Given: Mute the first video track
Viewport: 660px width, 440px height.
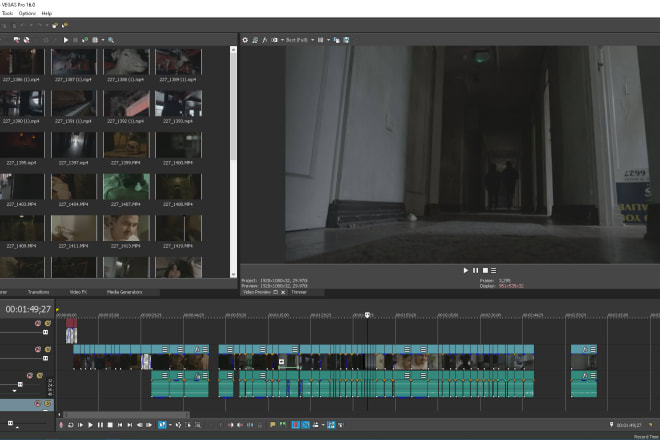Looking at the screenshot, I should pyautogui.click(x=38, y=323).
